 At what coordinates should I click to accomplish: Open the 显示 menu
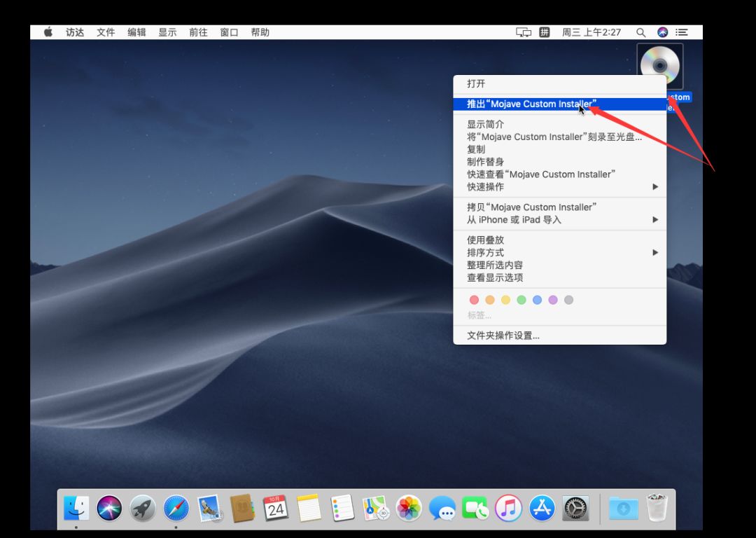(x=167, y=32)
